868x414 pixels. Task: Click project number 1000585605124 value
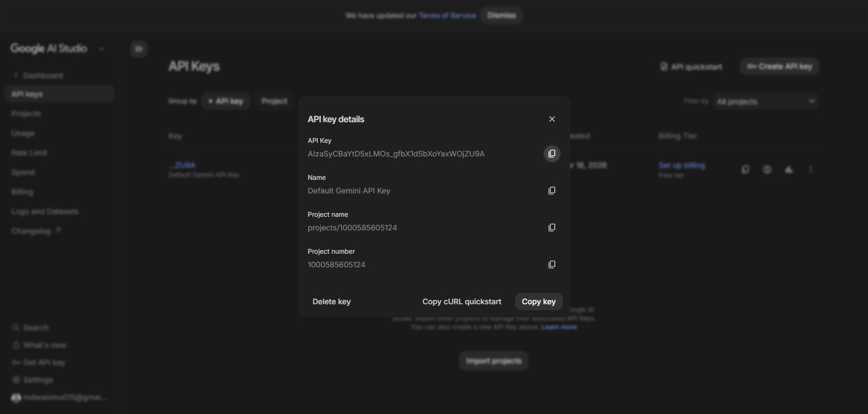coord(337,265)
